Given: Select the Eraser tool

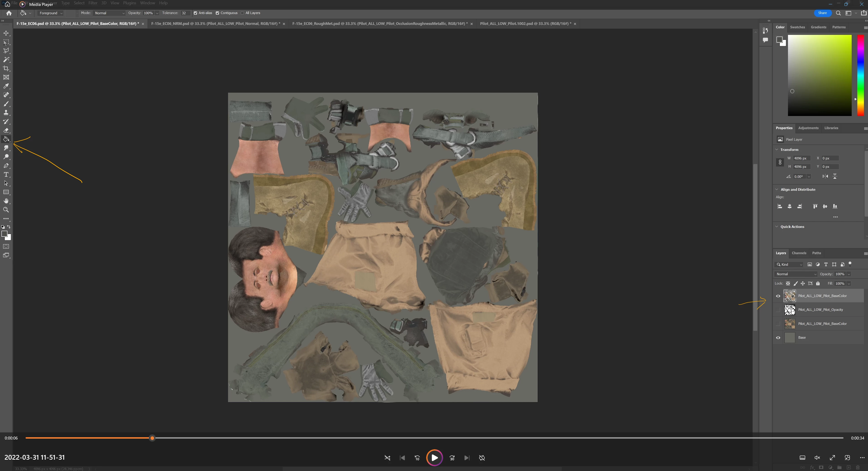Looking at the screenshot, I should coord(6,130).
